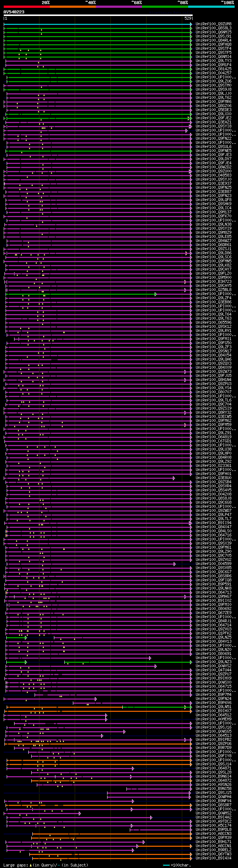Viewport: 238px width, 868px height.
Task: Click the UniRef100_B9II94 label
Action: [213, 523]
